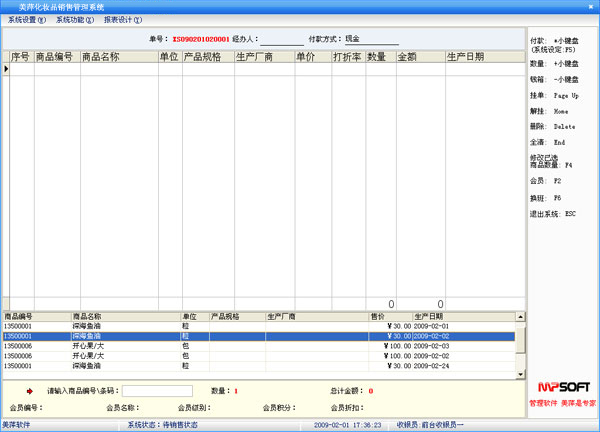Viewport: 600px width, 432px height.
Task: Open the 系统功能 menu
Action: [x=75, y=20]
